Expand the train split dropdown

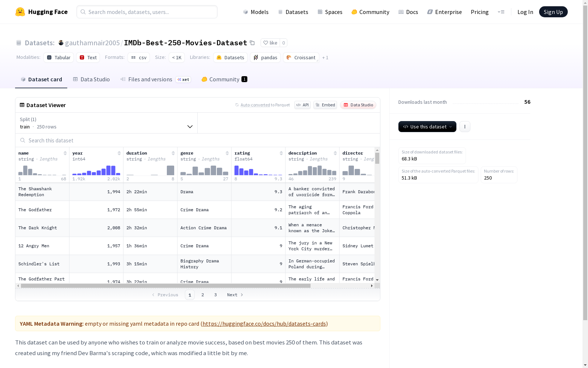[106, 123]
